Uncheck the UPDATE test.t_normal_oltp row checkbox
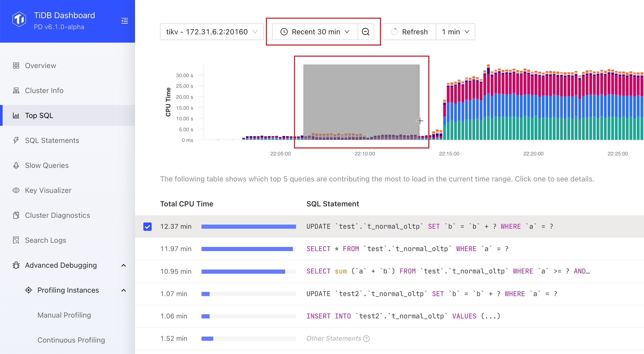Image resolution: width=644 pixels, height=354 pixels. click(x=147, y=227)
